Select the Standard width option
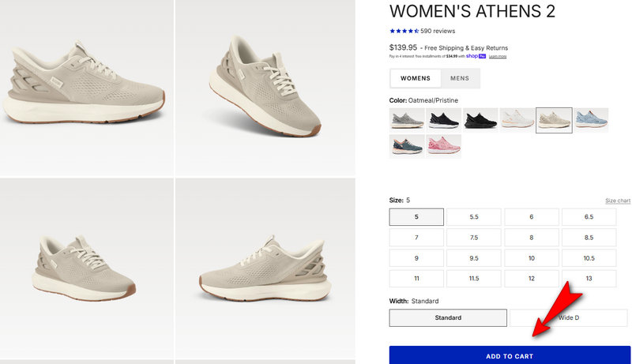The width and height of the screenshot is (632, 364). click(x=448, y=318)
